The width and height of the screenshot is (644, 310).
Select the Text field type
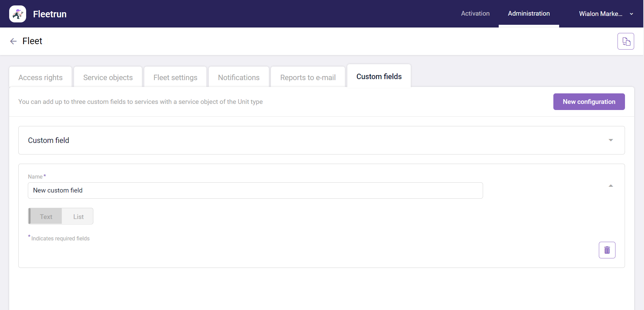click(x=46, y=217)
